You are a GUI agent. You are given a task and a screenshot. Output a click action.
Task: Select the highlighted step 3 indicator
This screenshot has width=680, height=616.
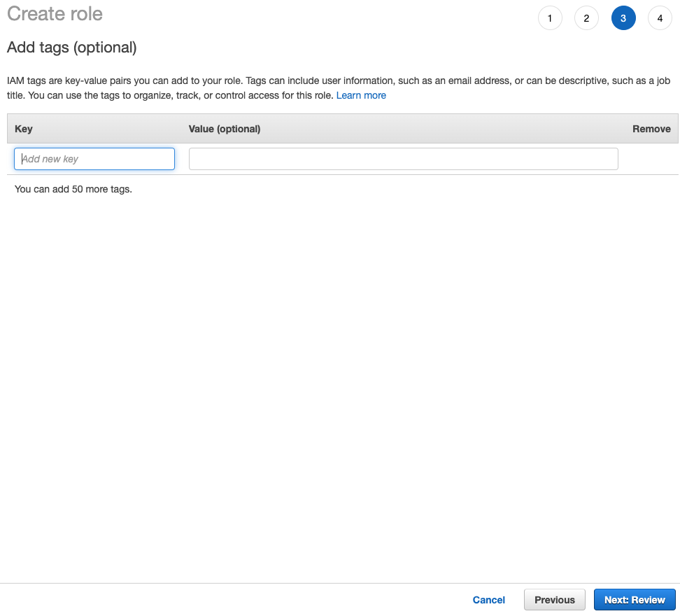(x=623, y=18)
